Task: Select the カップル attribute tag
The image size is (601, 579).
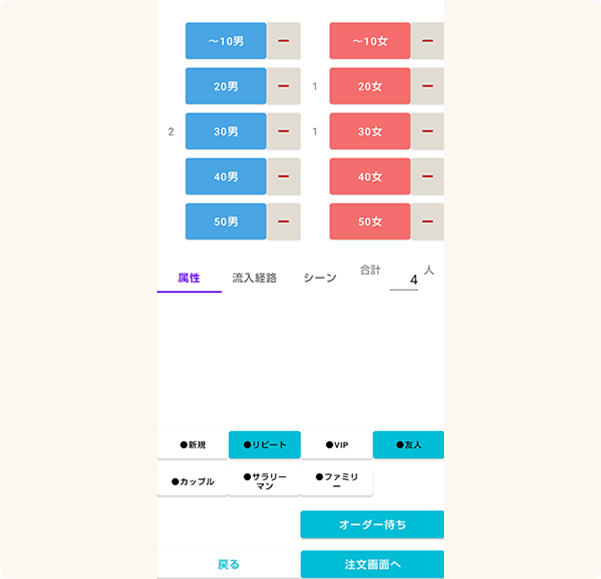Action: [x=192, y=481]
